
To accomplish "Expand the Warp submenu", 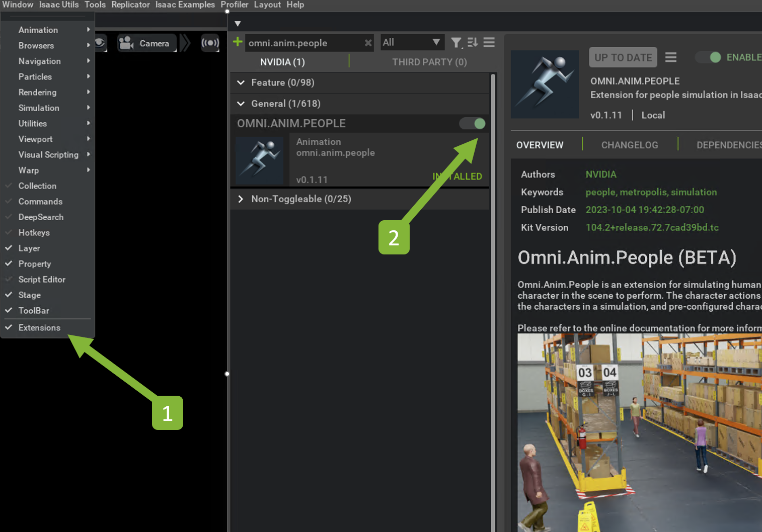I will pyautogui.click(x=47, y=170).
